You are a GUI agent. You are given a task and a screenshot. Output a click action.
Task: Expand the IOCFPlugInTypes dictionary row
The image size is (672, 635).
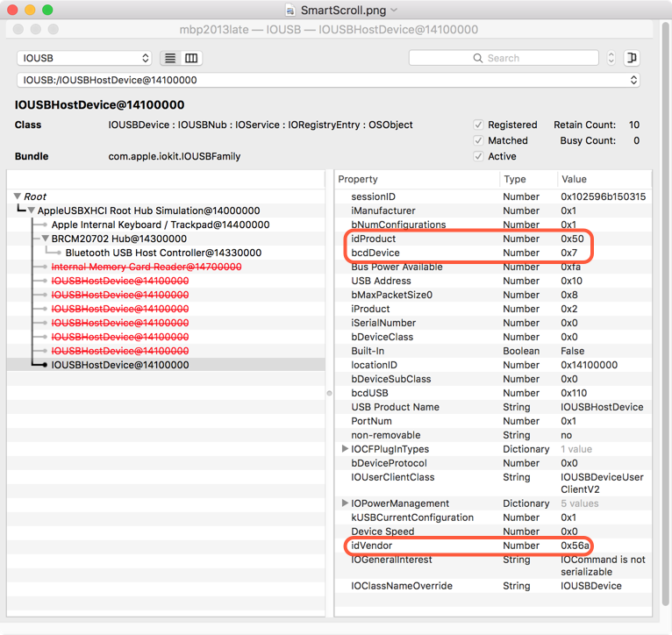(x=344, y=449)
